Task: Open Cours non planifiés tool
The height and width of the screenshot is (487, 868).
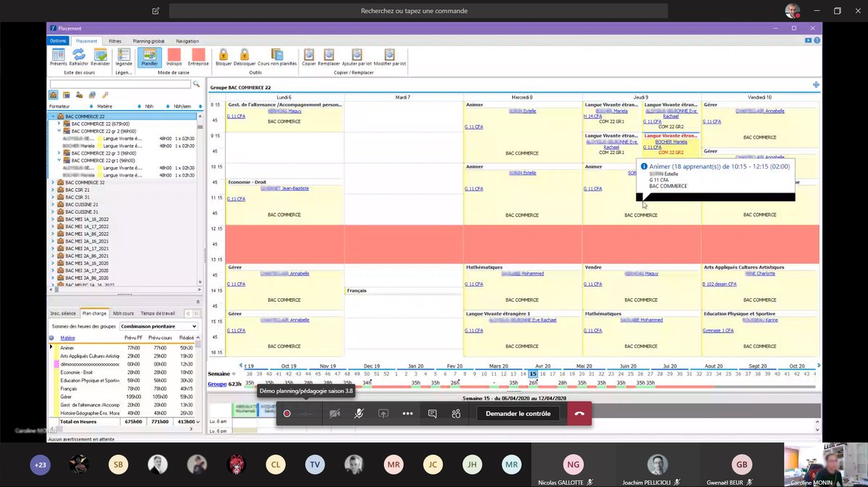Action: [x=277, y=54]
